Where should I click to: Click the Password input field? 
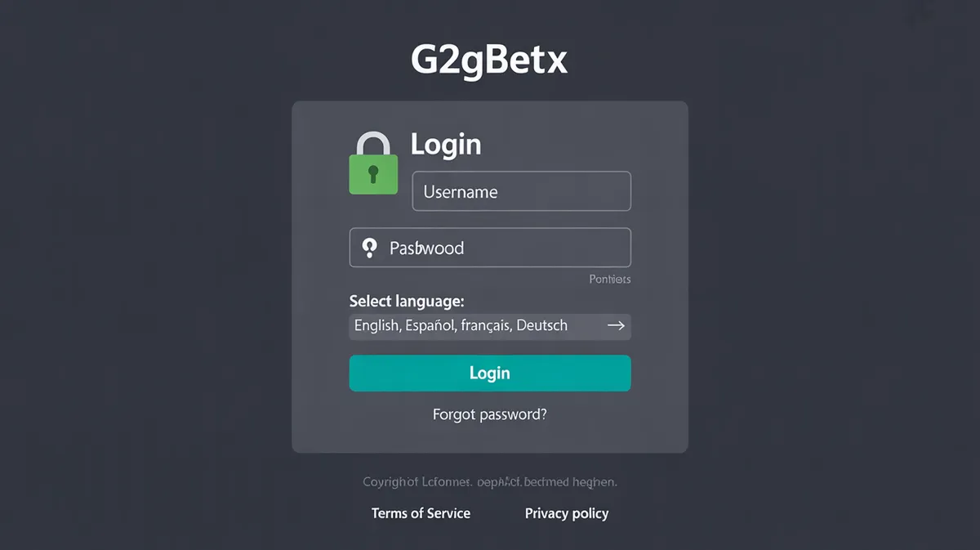coord(490,247)
